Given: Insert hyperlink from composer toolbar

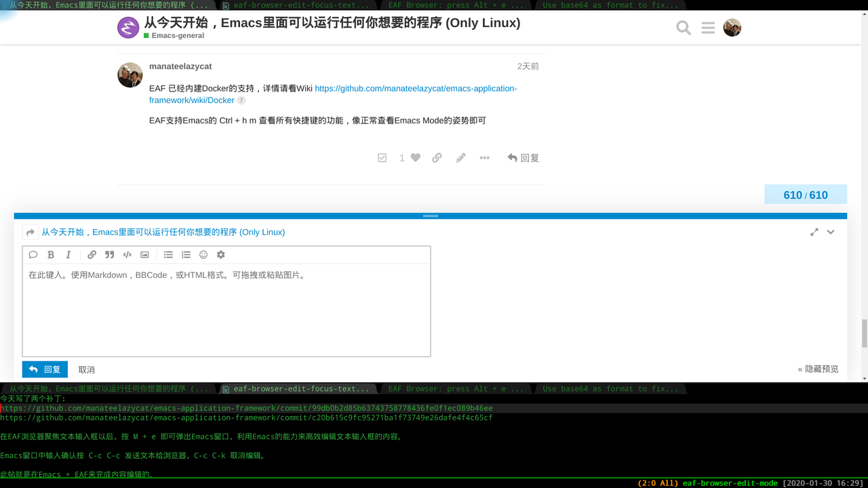Looking at the screenshot, I should 92,255.
